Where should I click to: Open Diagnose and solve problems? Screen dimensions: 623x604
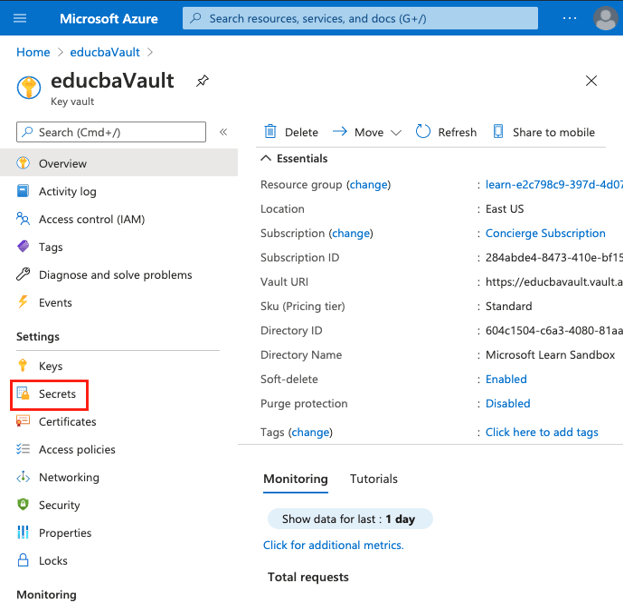(x=116, y=275)
